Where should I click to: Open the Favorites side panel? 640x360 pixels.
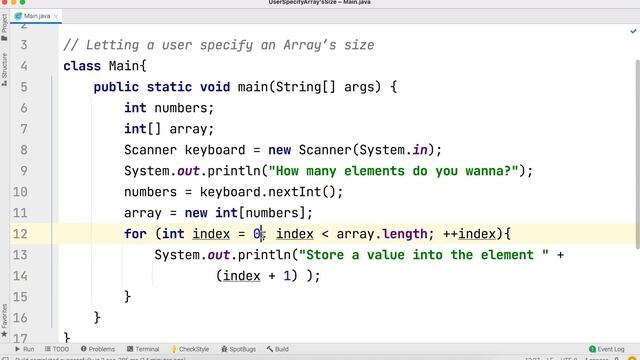tap(4, 320)
